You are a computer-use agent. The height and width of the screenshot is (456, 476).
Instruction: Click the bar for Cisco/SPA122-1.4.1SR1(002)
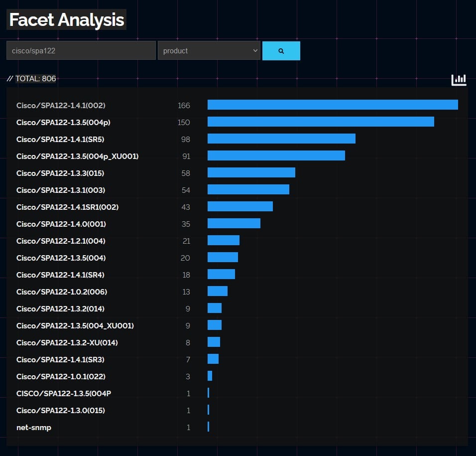[x=240, y=206]
